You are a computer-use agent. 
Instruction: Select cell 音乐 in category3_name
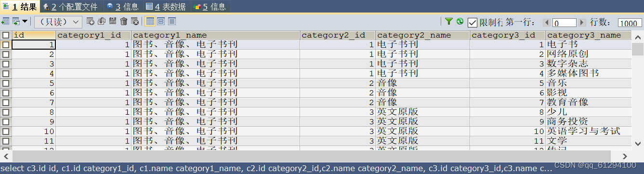588,83
